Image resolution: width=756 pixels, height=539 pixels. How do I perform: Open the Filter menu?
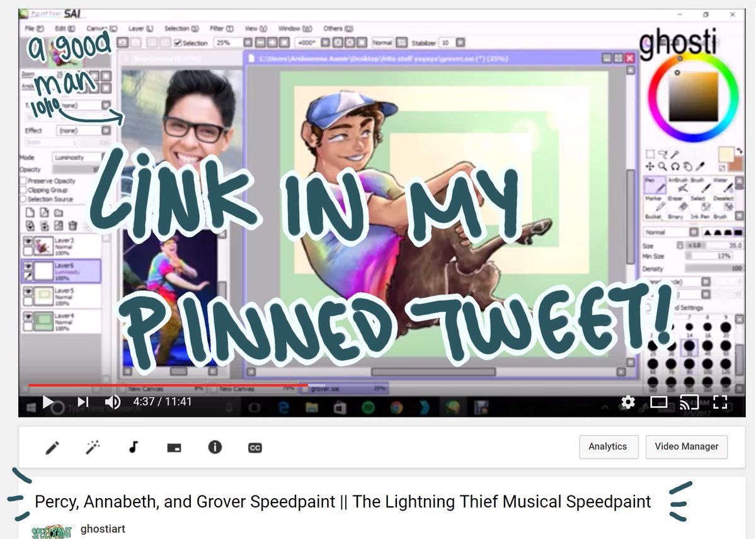[221, 29]
